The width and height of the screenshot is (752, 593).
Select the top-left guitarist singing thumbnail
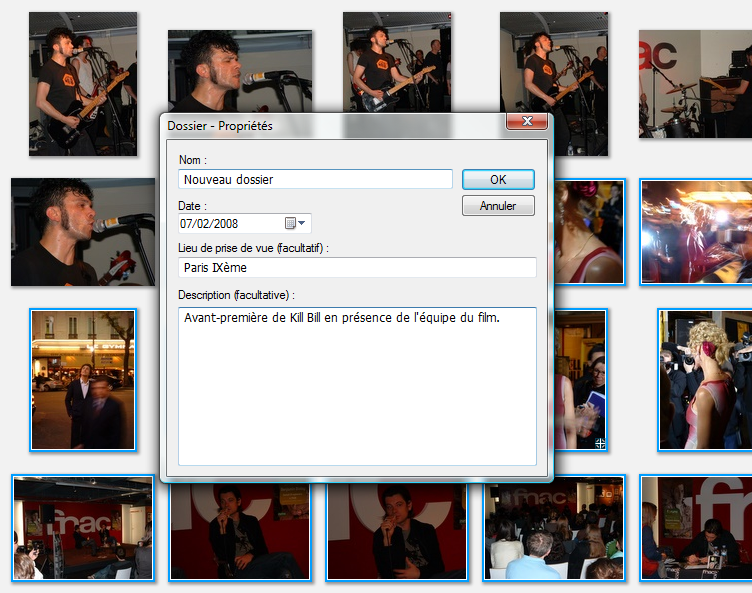pyautogui.click(x=83, y=84)
